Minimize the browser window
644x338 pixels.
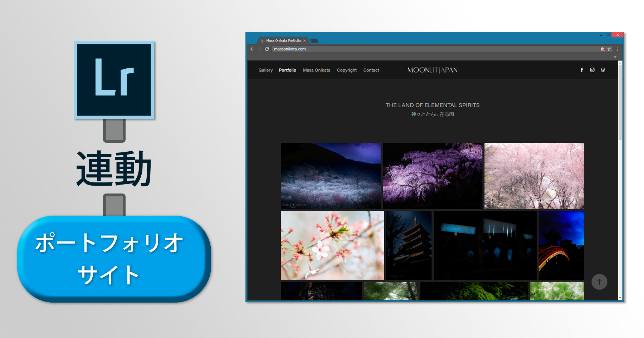(x=601, y=35)
